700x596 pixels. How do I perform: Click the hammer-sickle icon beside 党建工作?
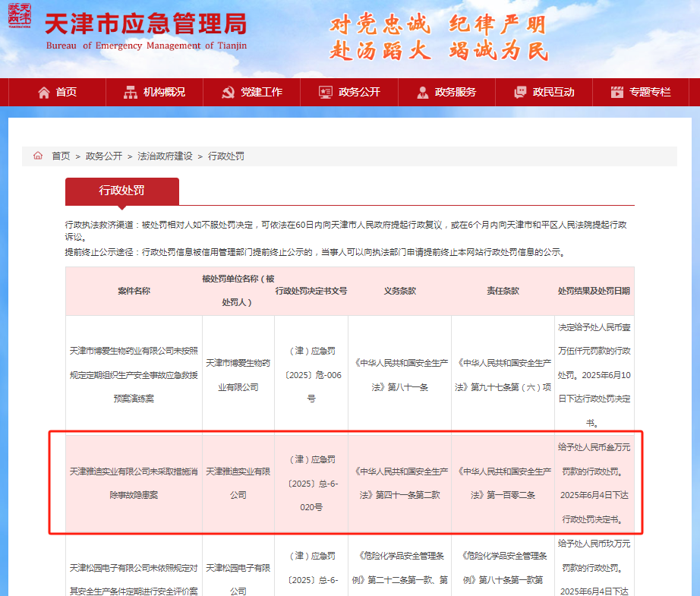coord(228,93)
